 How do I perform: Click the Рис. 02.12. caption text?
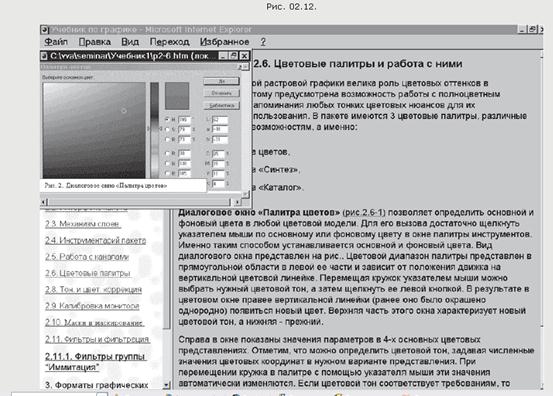291,6
